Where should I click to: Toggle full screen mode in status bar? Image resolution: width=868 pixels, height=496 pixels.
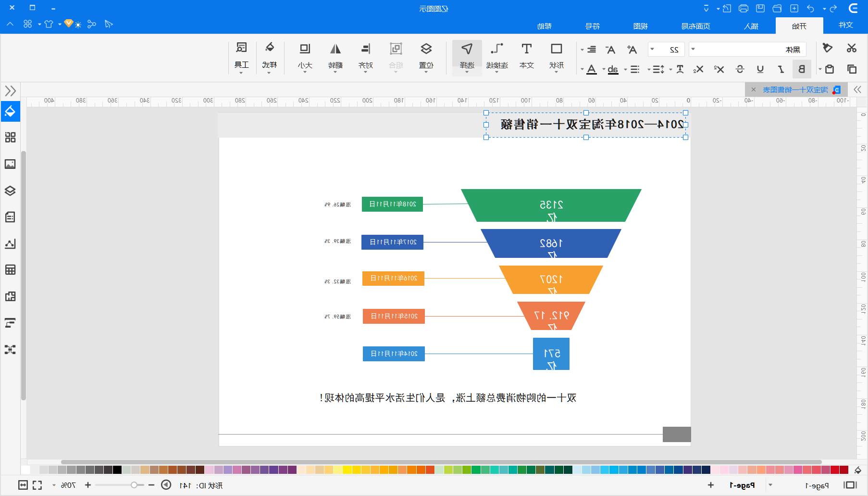tap(37, 485)
